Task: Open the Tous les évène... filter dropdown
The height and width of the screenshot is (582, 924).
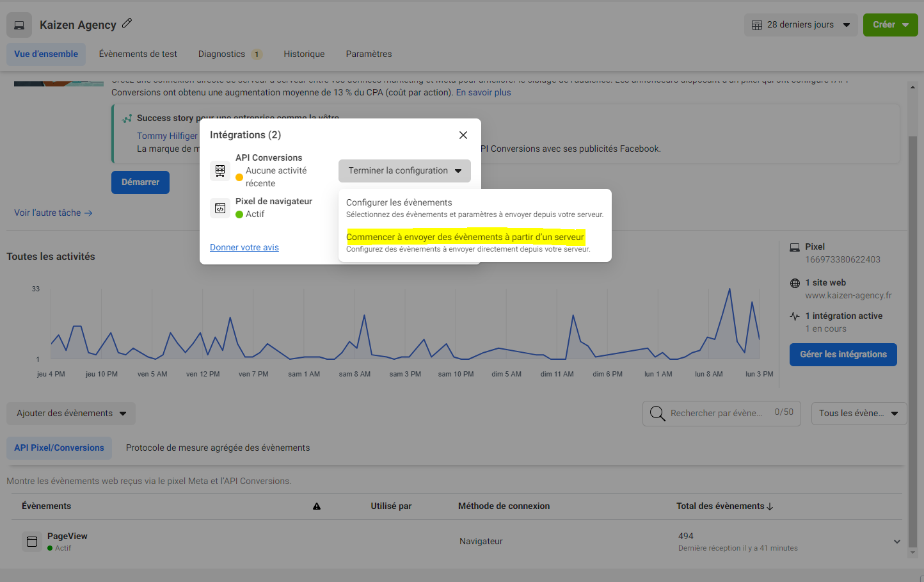Action: tap(859, 414)
